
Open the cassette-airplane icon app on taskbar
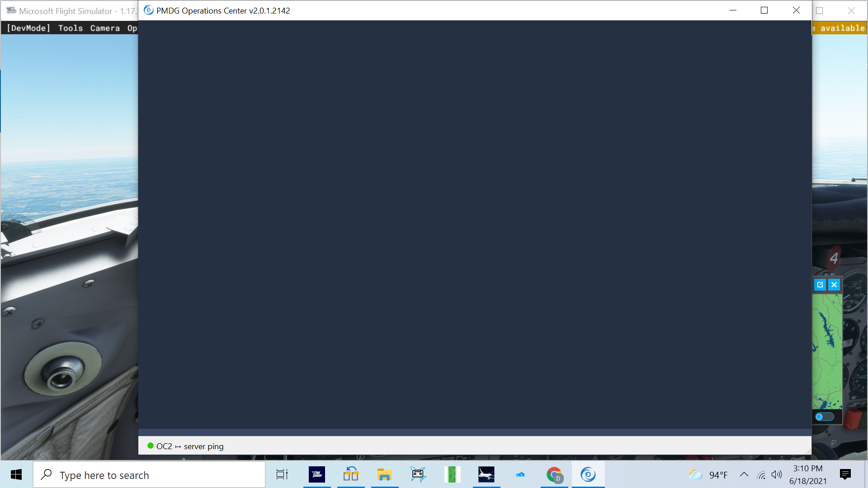[419, 474]
